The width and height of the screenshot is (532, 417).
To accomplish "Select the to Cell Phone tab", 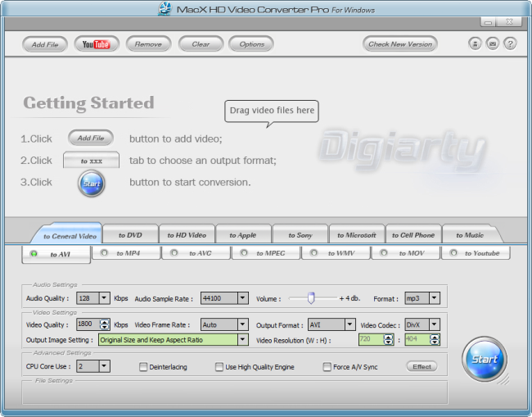I will coord(413,234).
